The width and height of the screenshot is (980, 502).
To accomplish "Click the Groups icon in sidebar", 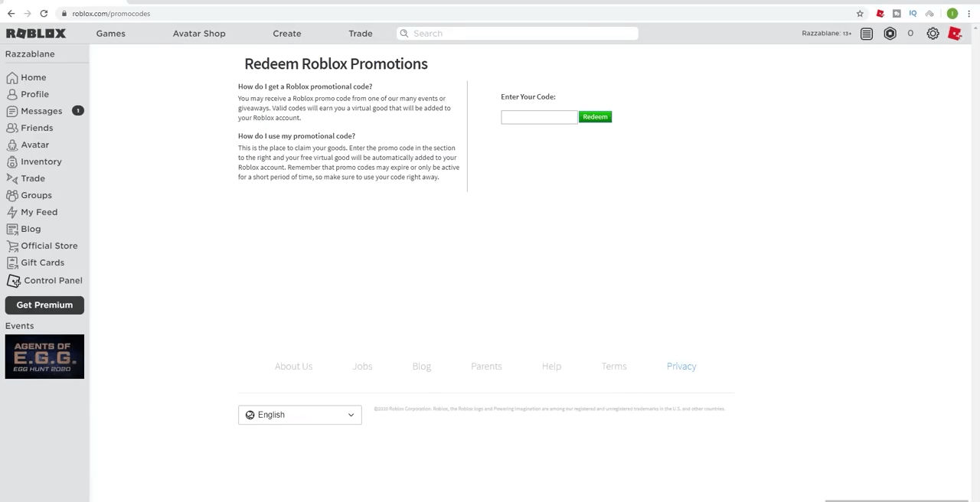I will 11,195.
